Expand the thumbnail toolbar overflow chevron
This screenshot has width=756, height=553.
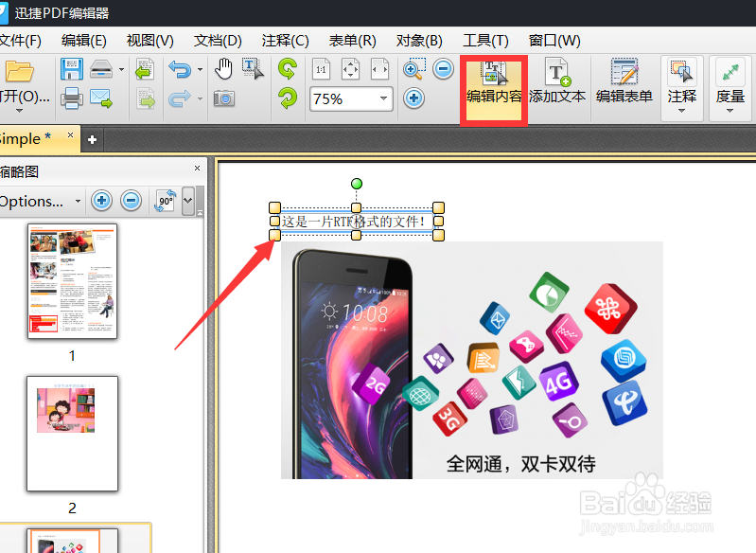(x=188, y=200)
